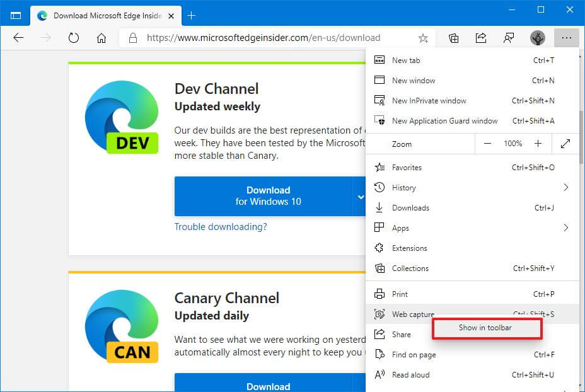Click the Canary Channel heading

(x=227, y=298)
